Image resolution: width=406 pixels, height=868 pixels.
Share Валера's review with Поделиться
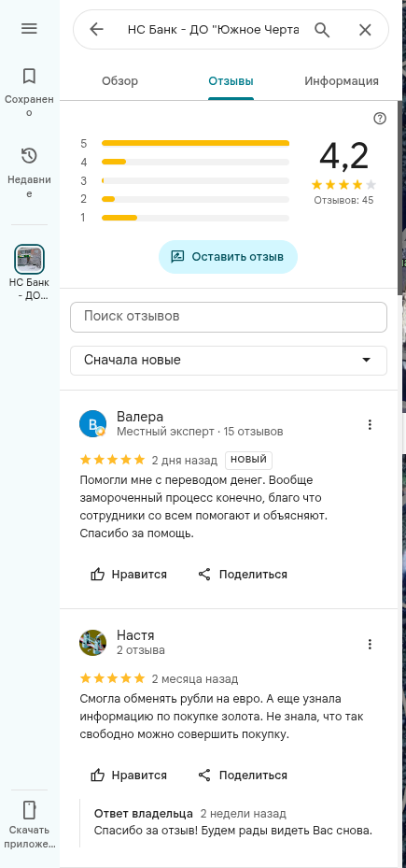(x=243, y=574)
